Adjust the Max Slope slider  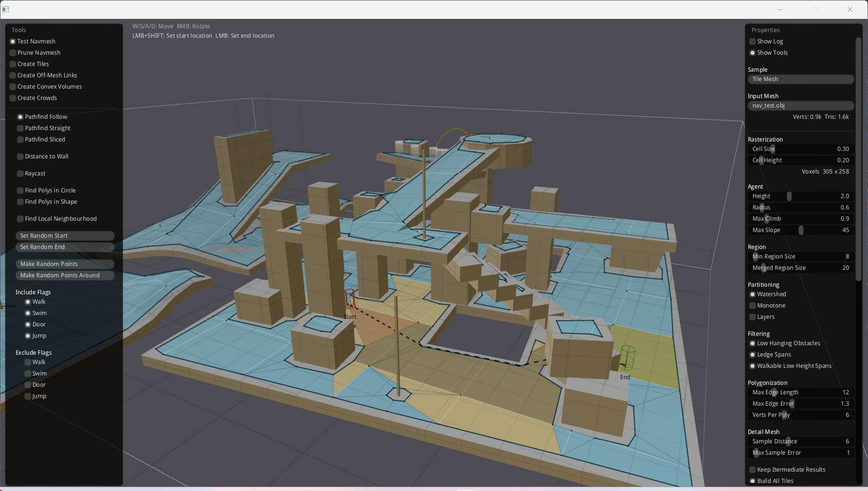tap(801, 230)
